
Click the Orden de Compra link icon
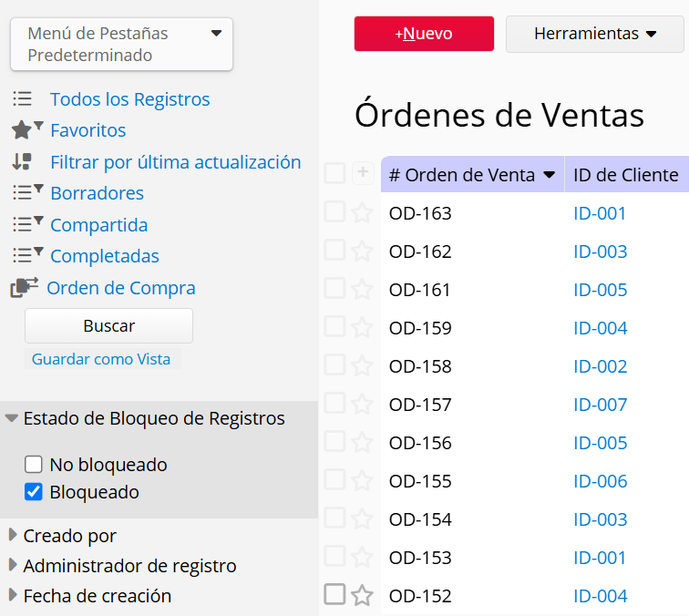[x=25, y=287]
